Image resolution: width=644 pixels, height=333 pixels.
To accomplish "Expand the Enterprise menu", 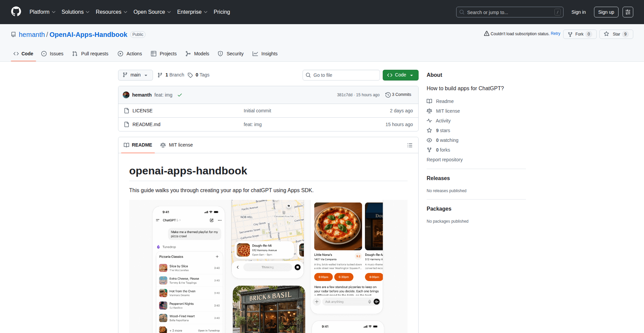I will 192,12.
